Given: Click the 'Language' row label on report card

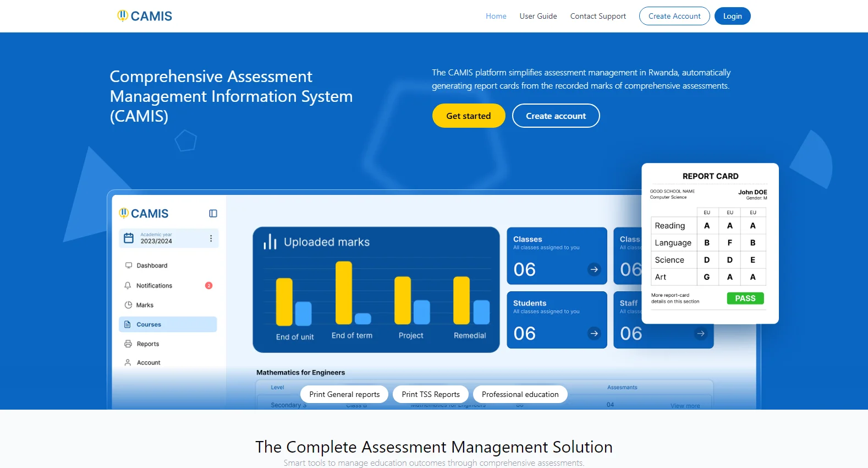Looking at the screenshot, I should [673, 243].
